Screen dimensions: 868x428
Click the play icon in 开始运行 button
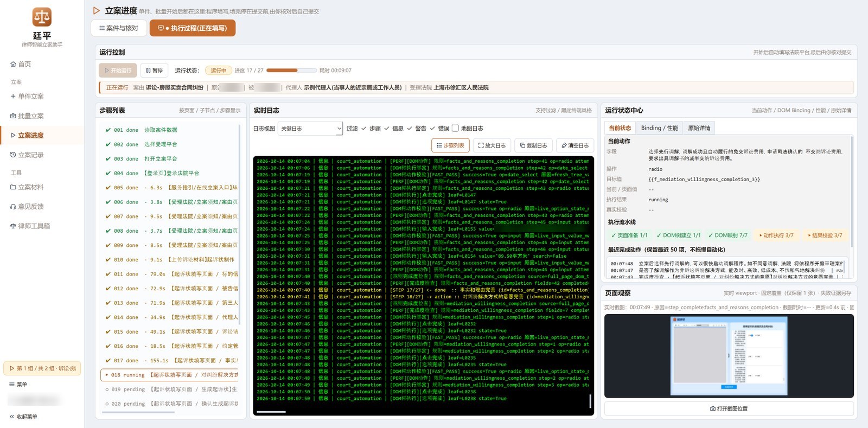click(x=107, y=71)
